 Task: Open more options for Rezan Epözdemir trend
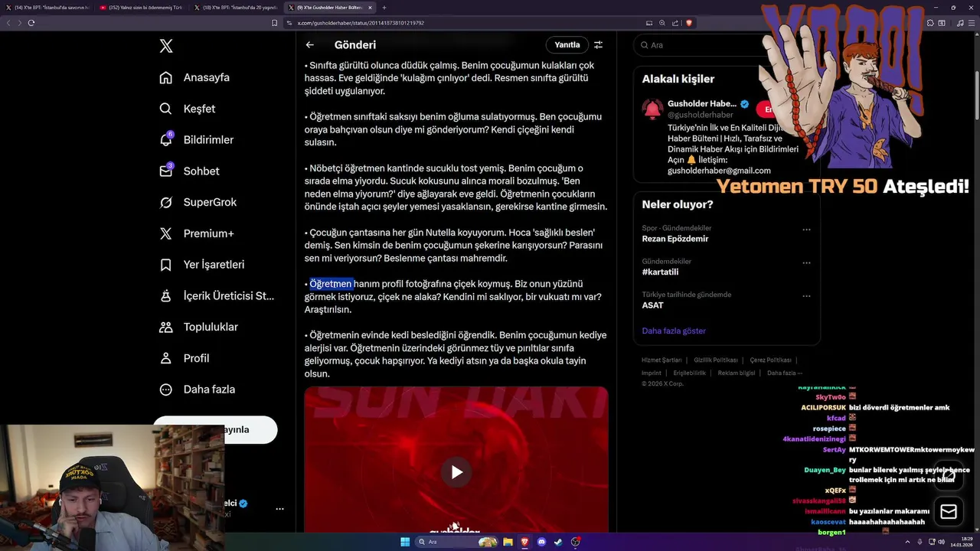806,230
